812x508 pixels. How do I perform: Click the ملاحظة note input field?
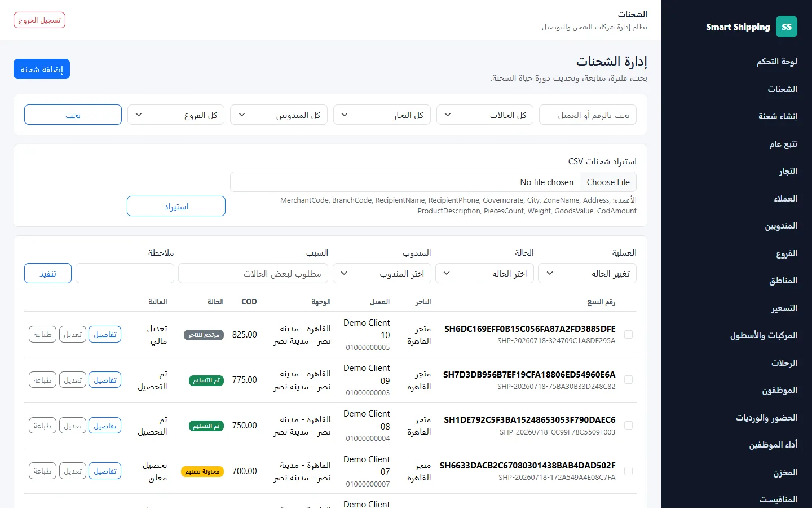coord(125,273)
